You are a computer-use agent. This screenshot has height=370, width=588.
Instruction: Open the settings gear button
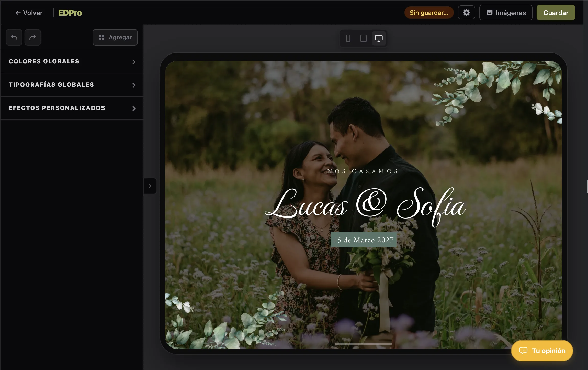pyautogui.click(x=466, y=13)
